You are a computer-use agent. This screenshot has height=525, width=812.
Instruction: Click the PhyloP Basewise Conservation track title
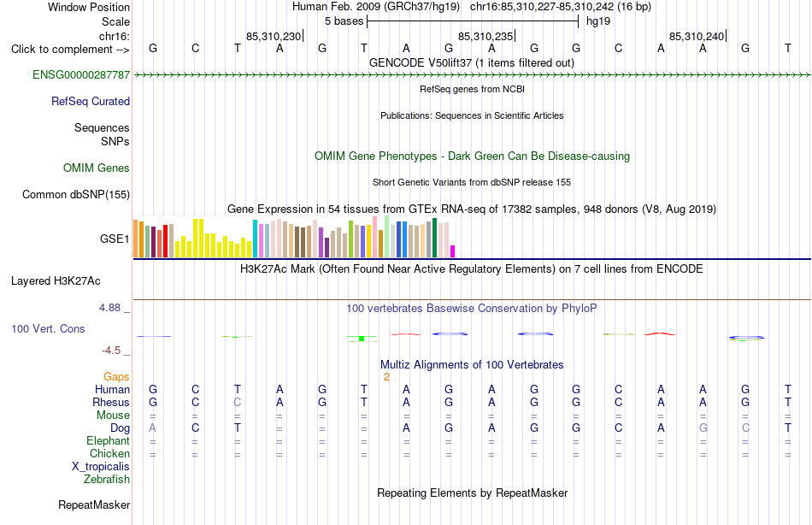472,309
